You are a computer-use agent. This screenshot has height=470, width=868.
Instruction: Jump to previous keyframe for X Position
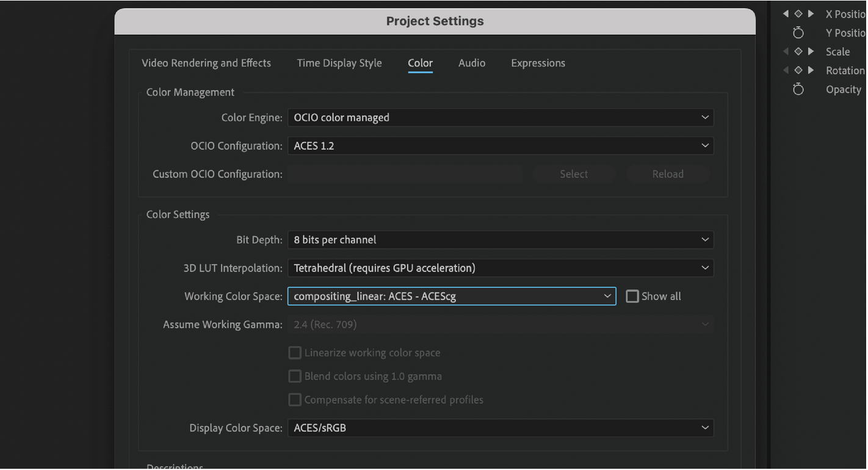tap(786, 13)
